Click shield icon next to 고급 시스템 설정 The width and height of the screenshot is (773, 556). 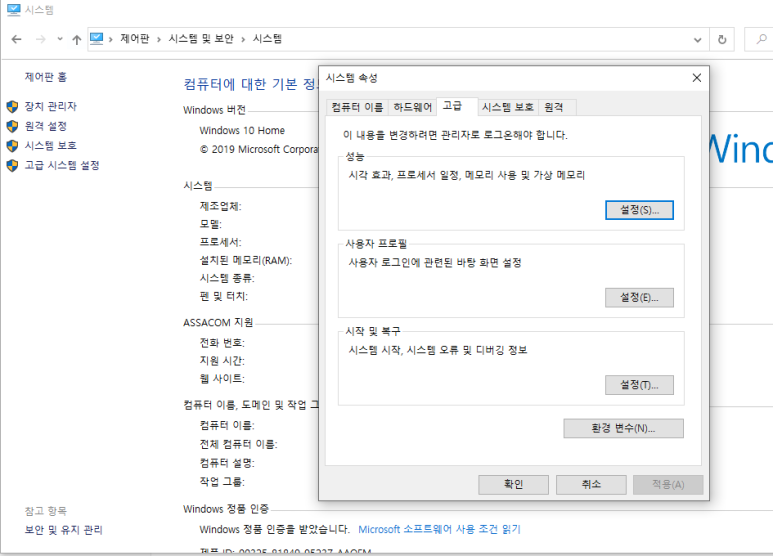tap(12, 166)
